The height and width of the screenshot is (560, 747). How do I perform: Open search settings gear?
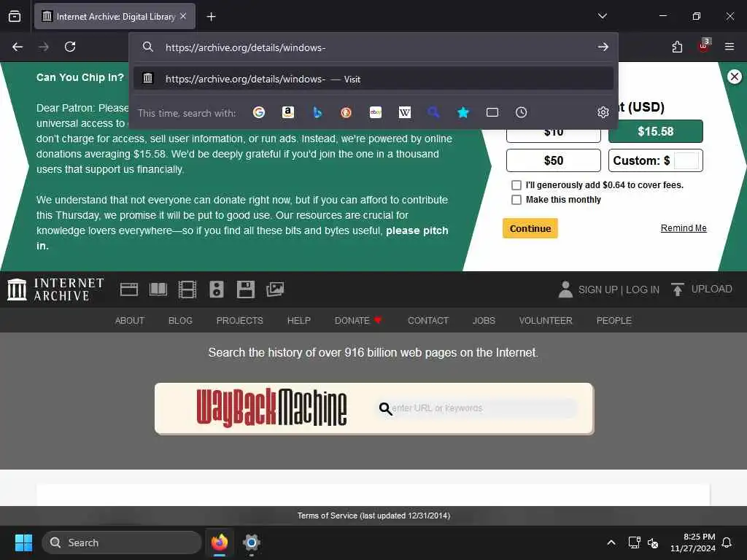coord(603,112)
